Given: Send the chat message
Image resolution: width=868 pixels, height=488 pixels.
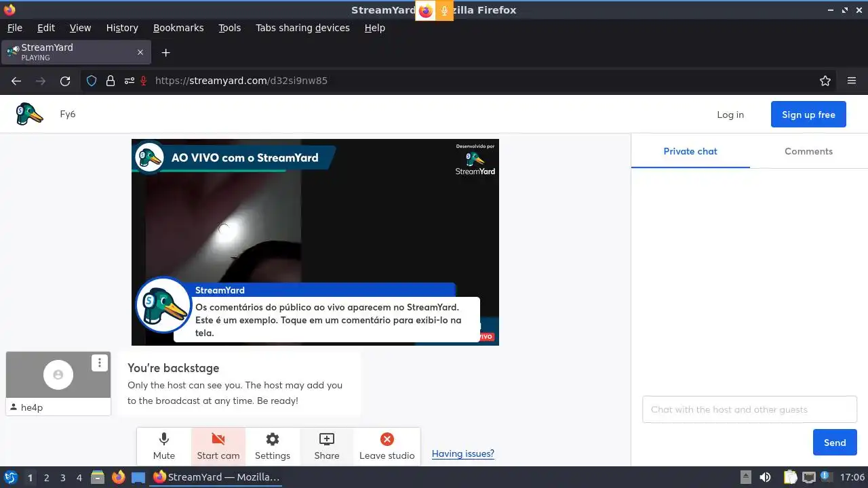Looking at the screenshot, I should tap(835, 443).
